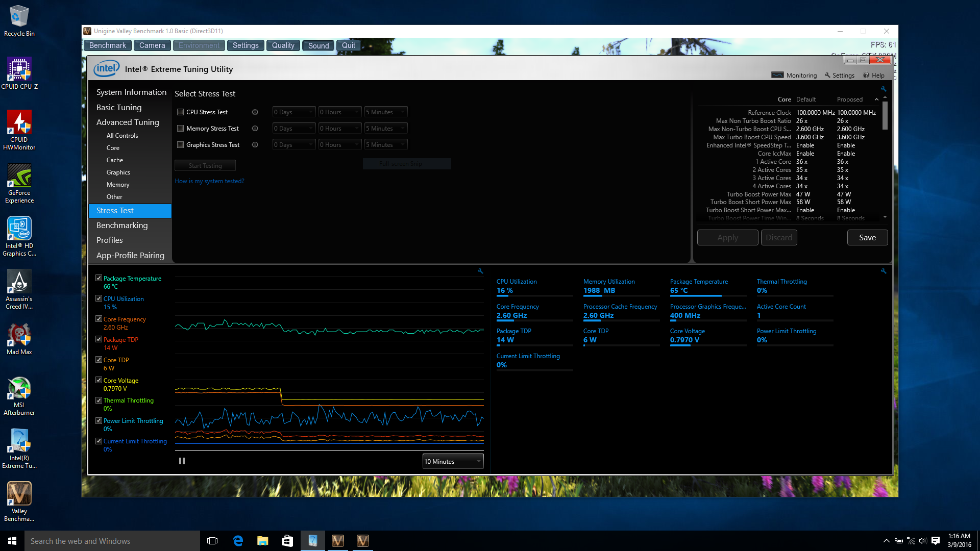Viewport: 980px width, 551px height.
Task: Open the CPUID CPU-Z desktop icon
Action: (19, 73)
